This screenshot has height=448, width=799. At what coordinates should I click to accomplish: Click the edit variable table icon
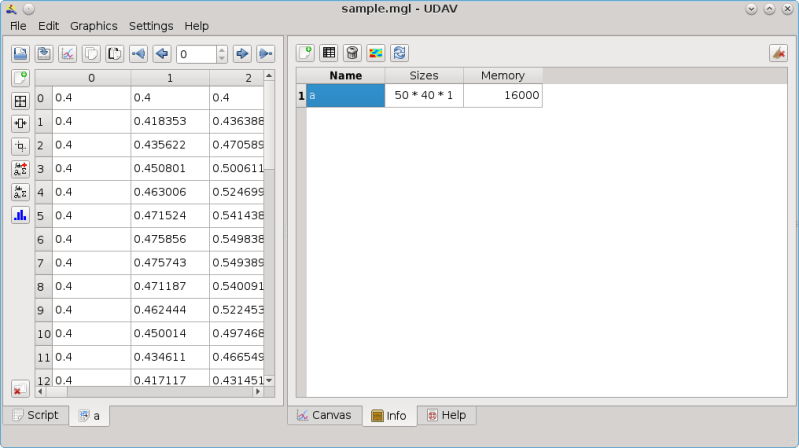click(x=329, y=52)
